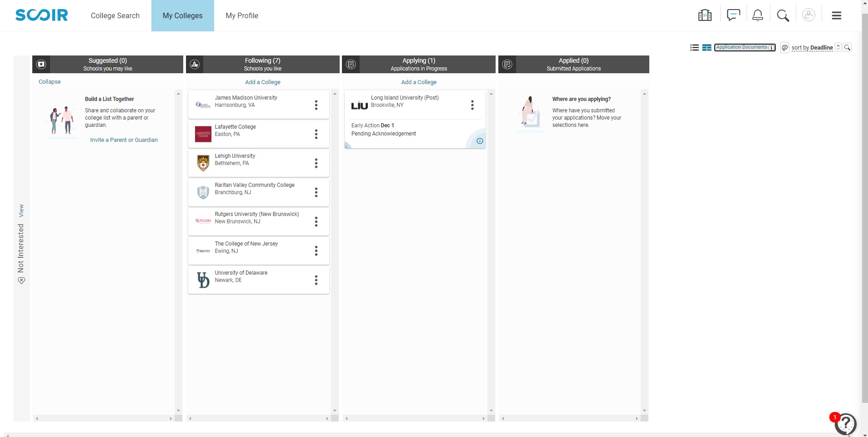The height and width of the screenshot is (437, 868).
Task: Open options menu for Rutgers University
Action: (316, 221)
